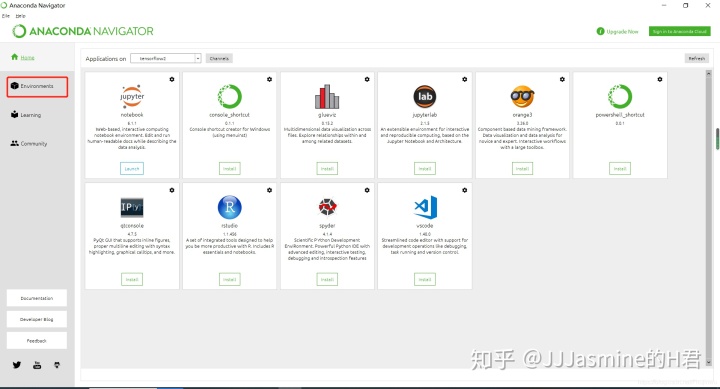Viewport: 720px width, 389px height.
Task: Click the spyder web icon
Action: [x=327, y=207]
